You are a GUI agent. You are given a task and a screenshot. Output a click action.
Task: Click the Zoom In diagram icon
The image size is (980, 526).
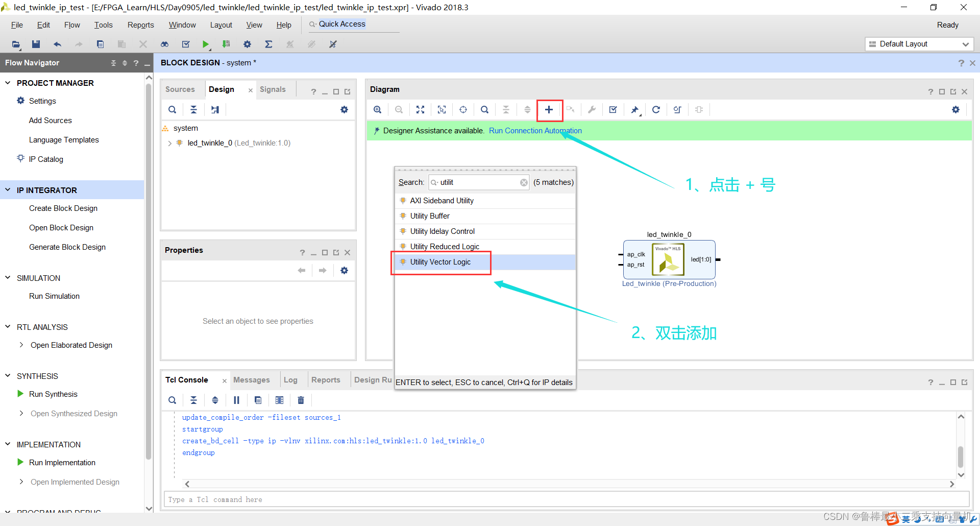click(x=377, y=110)
